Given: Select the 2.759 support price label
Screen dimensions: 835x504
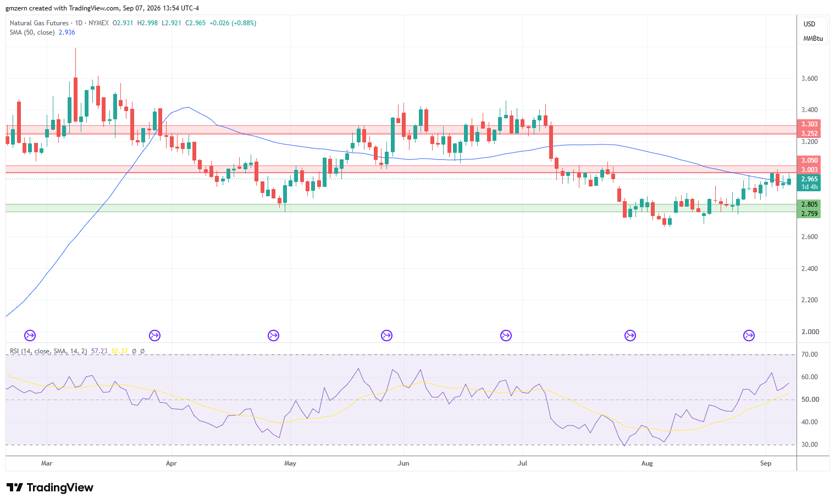Looking at the screenshot, I should (x=809, y=214).
